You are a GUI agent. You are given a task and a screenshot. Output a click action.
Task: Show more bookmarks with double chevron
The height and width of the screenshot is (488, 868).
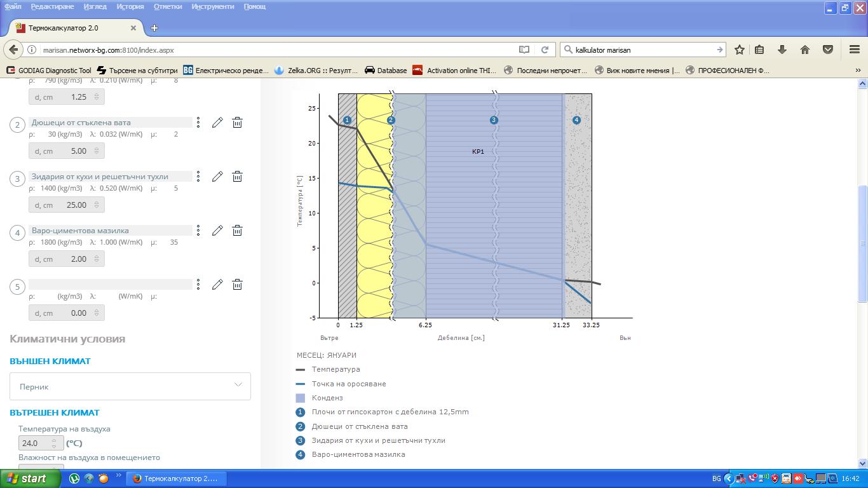[858, 71]
